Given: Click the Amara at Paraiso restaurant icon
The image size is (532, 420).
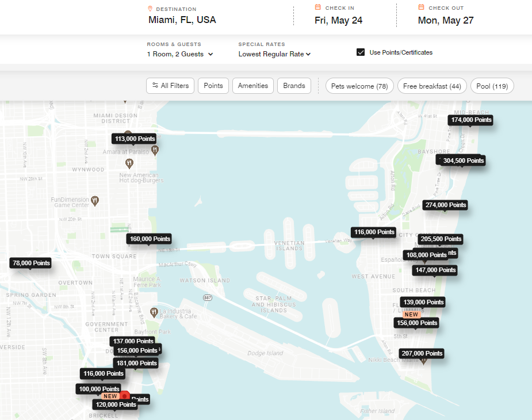Looking at the screenshot, I should coord(155,150).
